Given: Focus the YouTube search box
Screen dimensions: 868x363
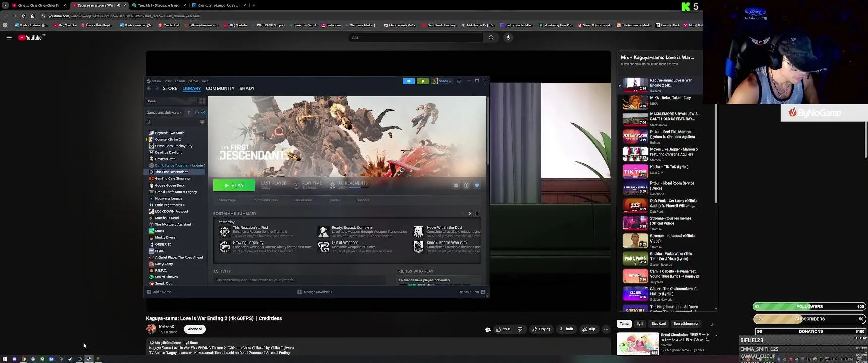Looking at the screenshot, I should tap(416, 37).
